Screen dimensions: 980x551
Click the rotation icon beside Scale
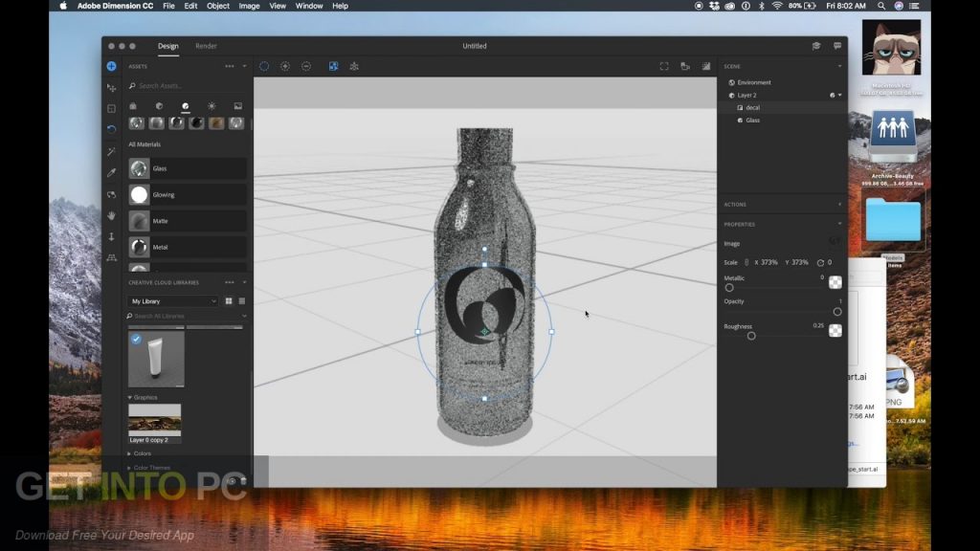pyautogui.click(x=820, y=262)
